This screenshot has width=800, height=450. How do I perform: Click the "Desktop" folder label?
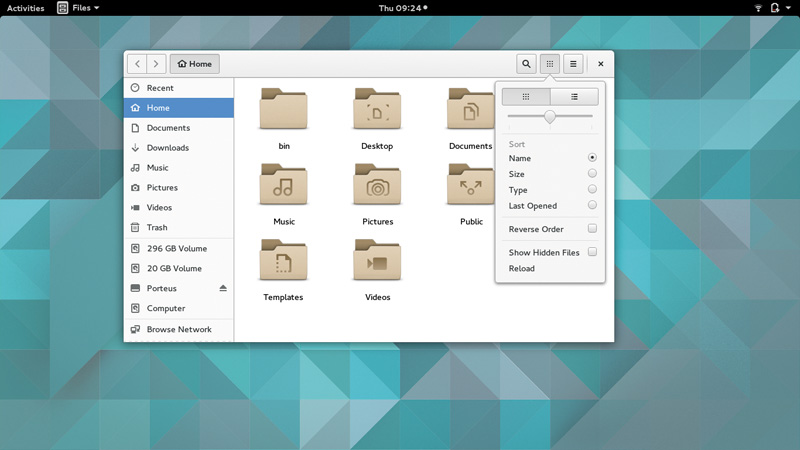tap(377, 146)
